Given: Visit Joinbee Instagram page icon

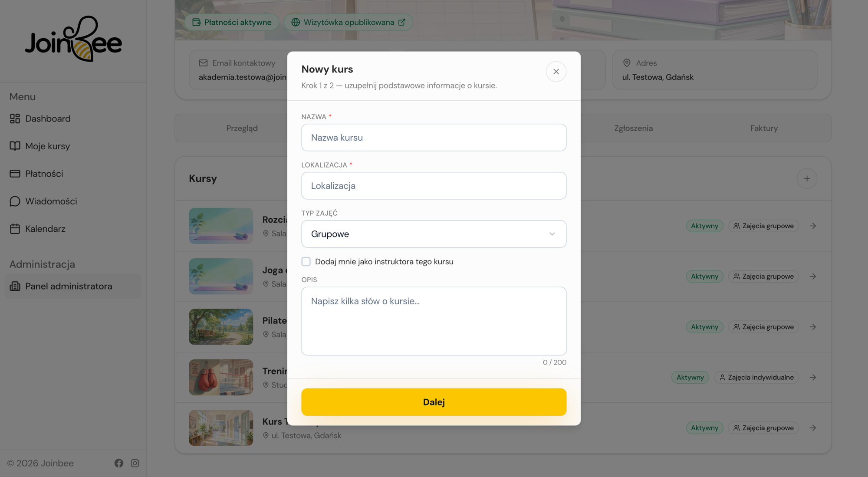Looking at the screenshot, I should coord(135,463).
